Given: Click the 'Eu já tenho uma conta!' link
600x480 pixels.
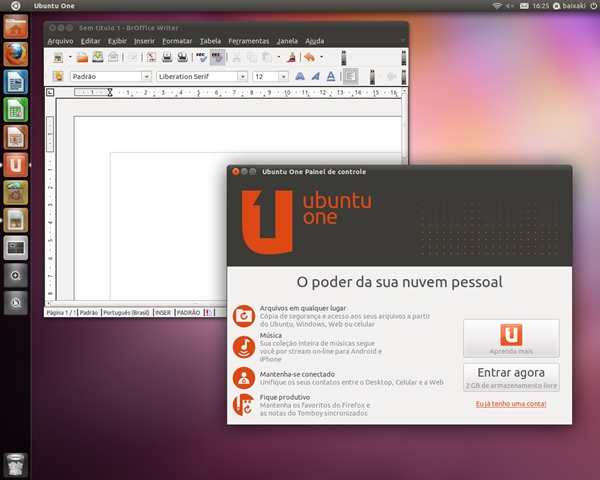Looking at the screenshot, I should (510, 404).
